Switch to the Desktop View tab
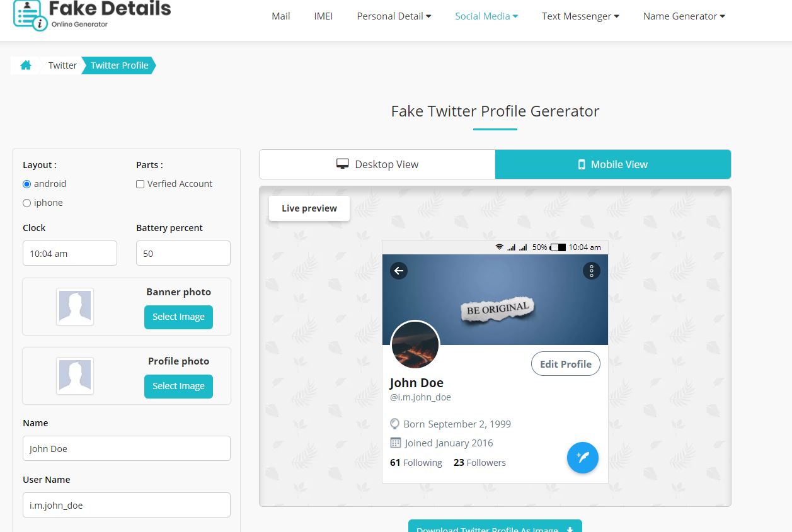 click(377, 164)
